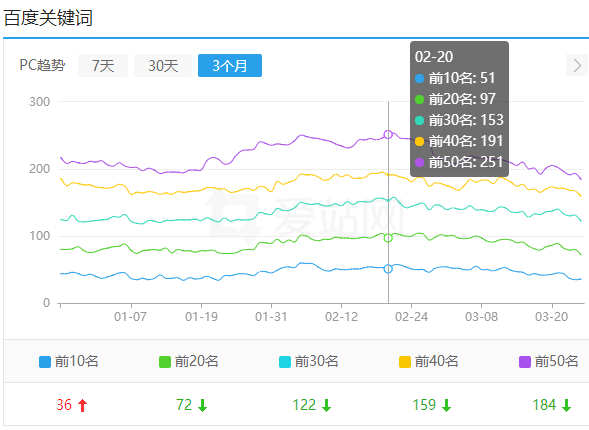This screenshot has width=589, height=430.
Task: Click the purple data point marker on 02-20
Action: tap(388, 134)
